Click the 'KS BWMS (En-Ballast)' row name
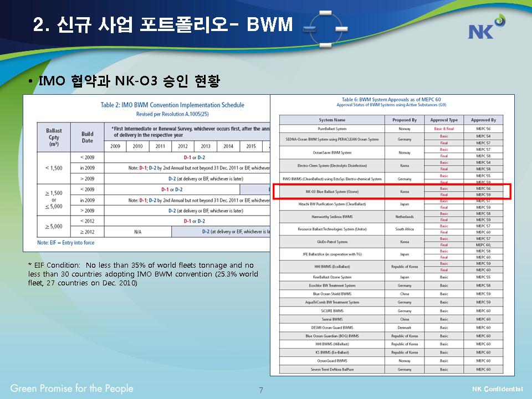The height and width of the screenshot is (399, 532). (x=332, y=352)
